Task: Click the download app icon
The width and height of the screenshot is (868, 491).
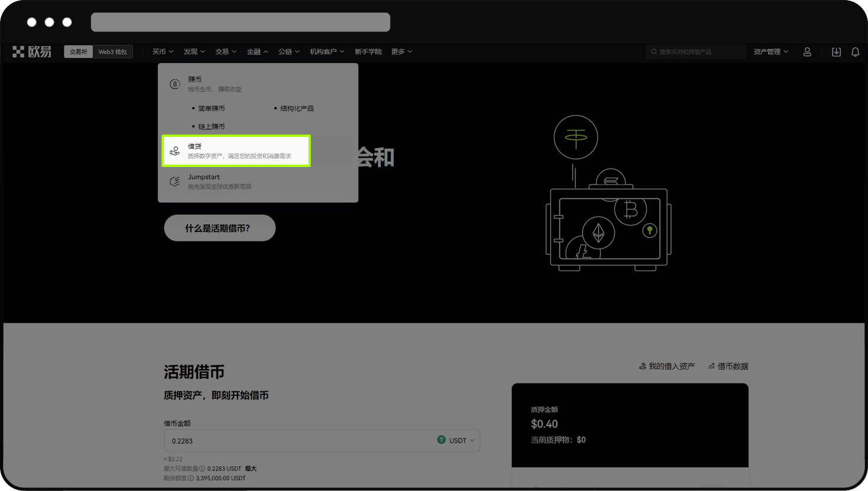Action: pos(836,51)
